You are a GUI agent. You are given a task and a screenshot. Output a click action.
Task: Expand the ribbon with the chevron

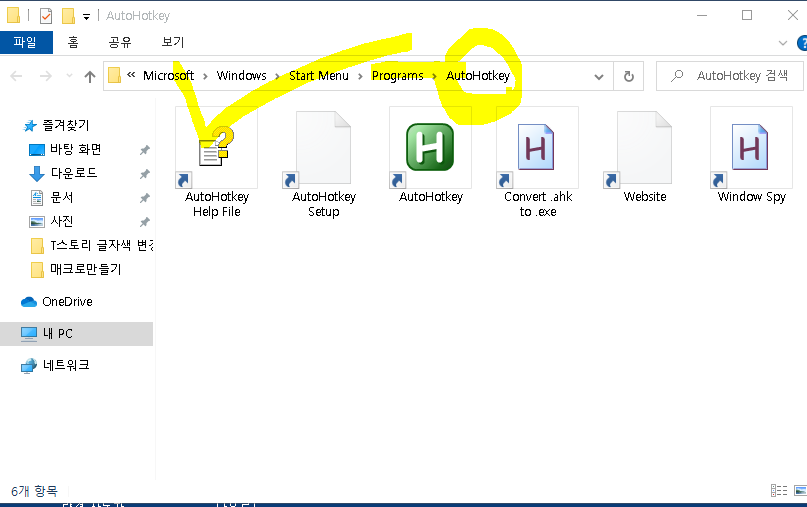pos(783,43)
